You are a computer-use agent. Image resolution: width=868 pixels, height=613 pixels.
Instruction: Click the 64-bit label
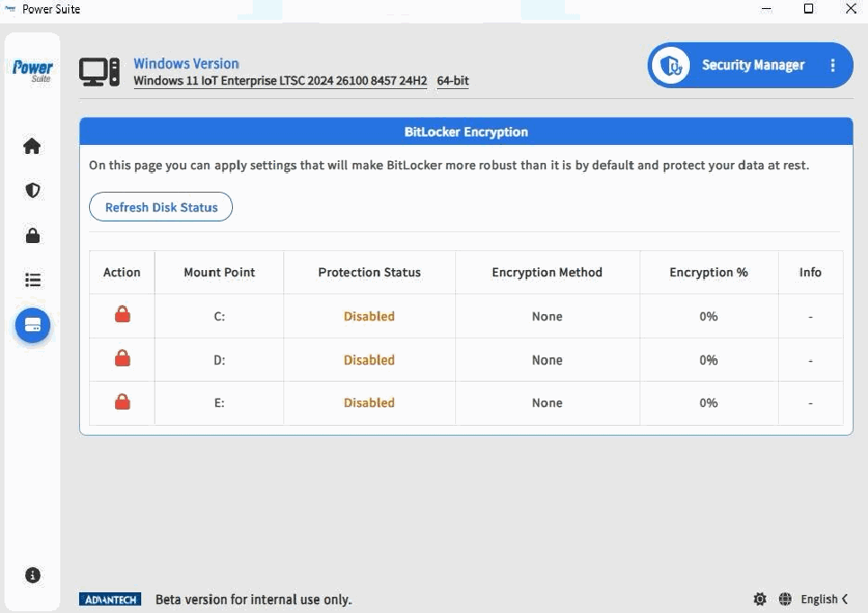[452, 81]
